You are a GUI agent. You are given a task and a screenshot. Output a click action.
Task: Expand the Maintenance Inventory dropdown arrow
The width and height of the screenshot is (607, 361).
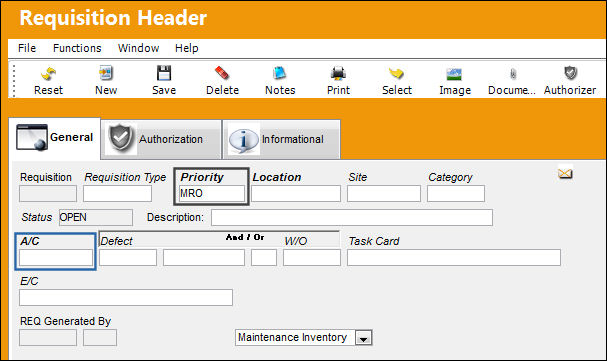click(364, 338)
